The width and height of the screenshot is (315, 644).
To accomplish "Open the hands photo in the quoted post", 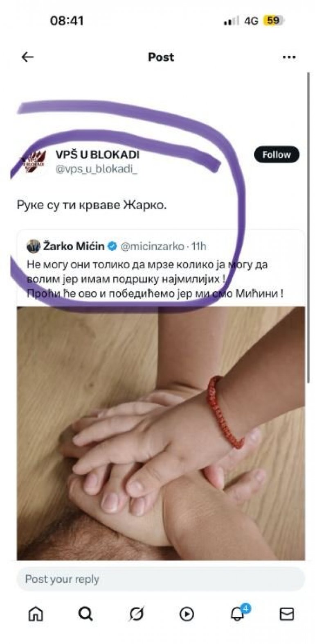I will tap(161, 433).
